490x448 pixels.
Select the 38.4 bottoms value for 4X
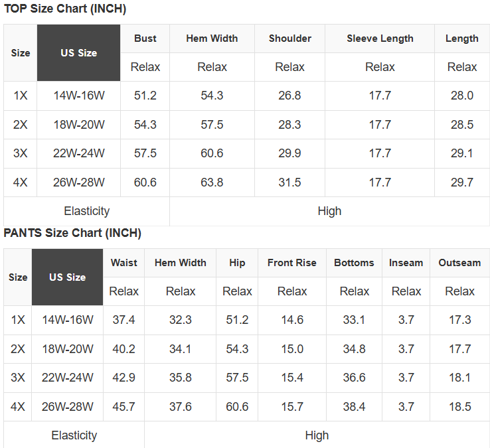coord(354,407)
